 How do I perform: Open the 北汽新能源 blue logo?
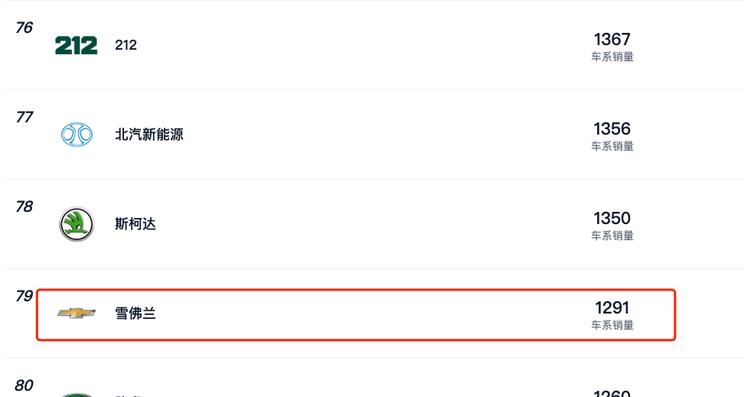(x=76, y=134)
